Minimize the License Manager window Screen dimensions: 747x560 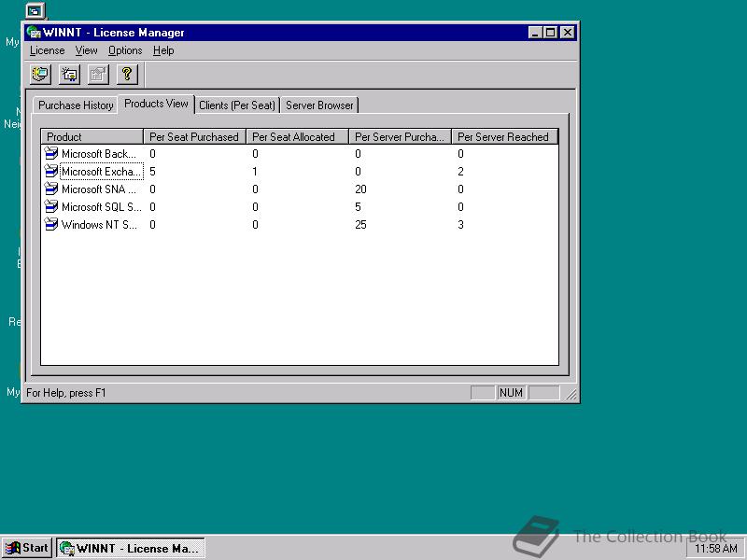click(x=535, y=33)
